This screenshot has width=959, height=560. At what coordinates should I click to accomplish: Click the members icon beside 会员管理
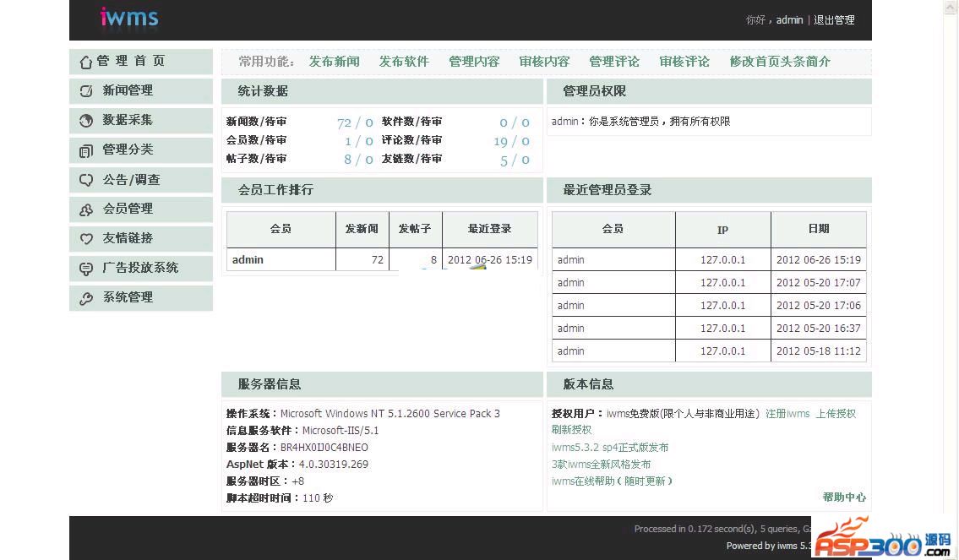86,209
